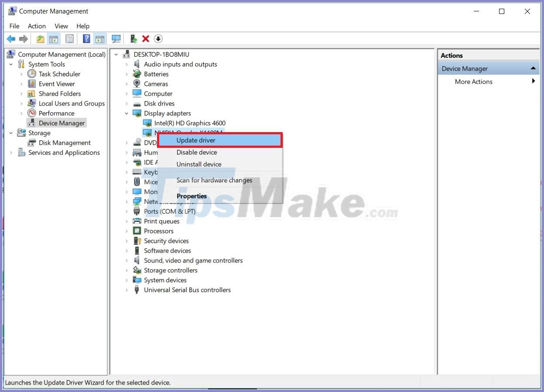Image resolution: width=544 pixels, height=392 pixels.
Task: Click the red X Uninstall device toolbar icon
Action: (x=146, y=38)
